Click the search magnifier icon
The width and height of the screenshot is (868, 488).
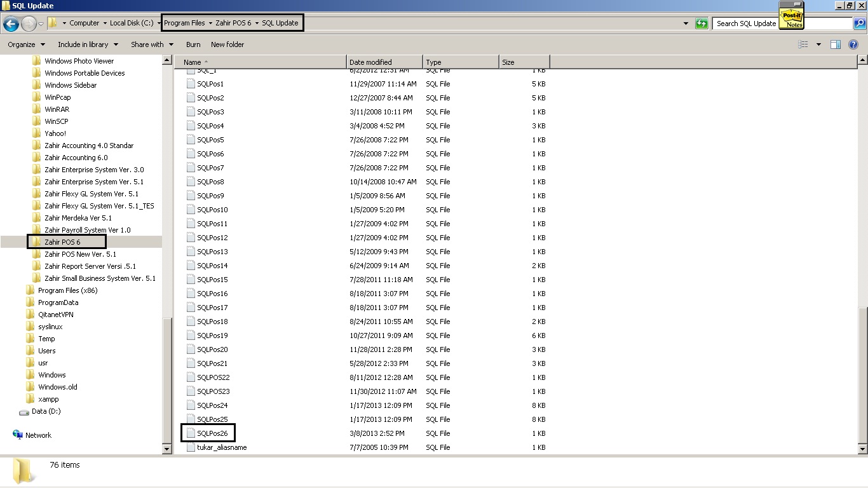[x=859, y=24]
